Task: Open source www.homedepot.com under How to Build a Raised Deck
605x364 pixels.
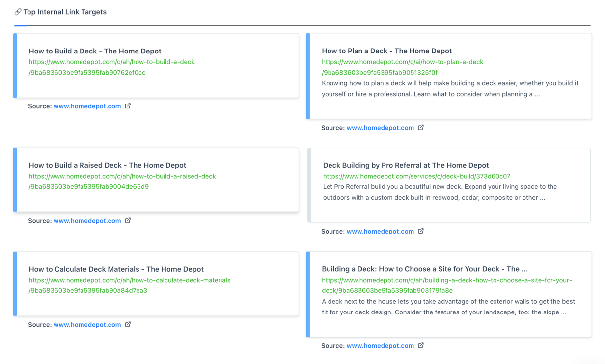Action: (x=87, y=221)
